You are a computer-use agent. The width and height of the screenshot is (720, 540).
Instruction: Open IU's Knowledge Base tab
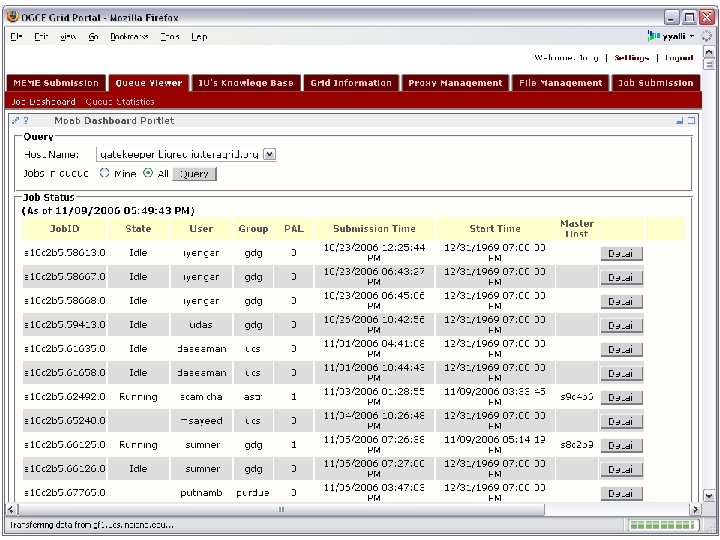coord(246,83)
